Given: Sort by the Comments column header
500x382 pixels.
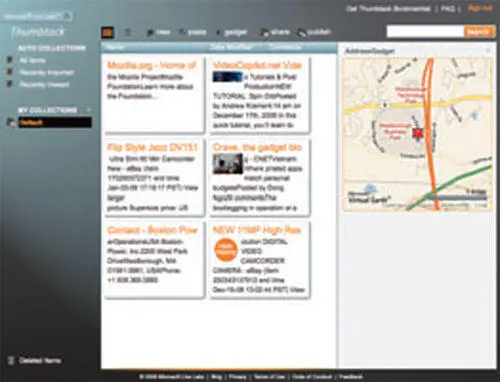Looking at the screenshot, I should 285,47.
